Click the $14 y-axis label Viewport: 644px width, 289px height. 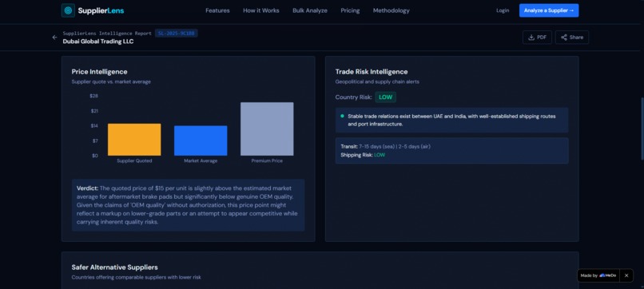point(94,126)
